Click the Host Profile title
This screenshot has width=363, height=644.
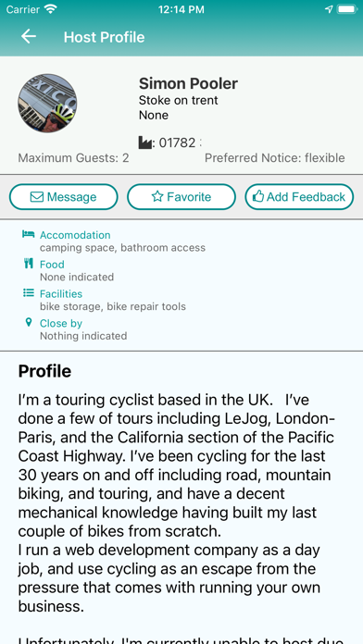coord(104,37)
